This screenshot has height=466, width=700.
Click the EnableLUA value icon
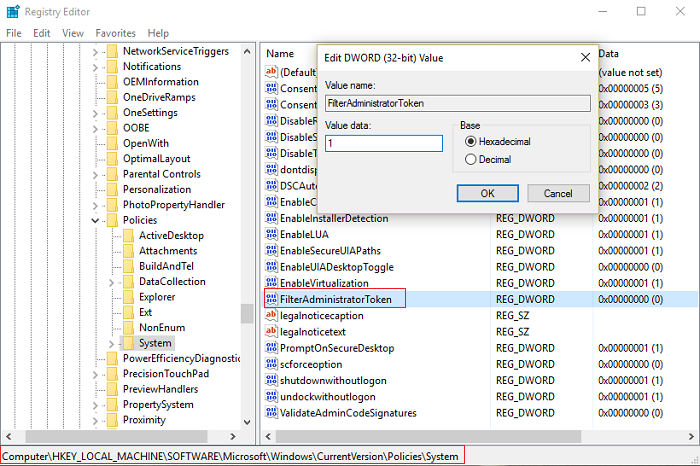[x=271, y=234]
